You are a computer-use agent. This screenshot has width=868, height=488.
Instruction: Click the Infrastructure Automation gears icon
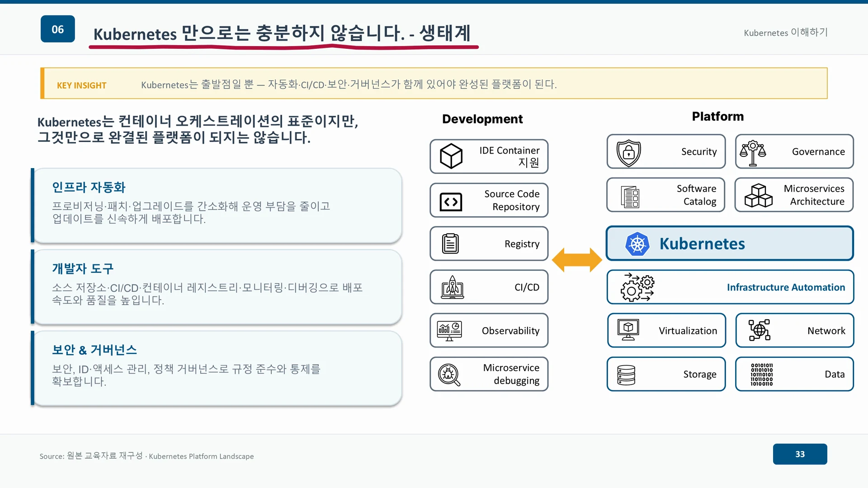pos(637,287)
